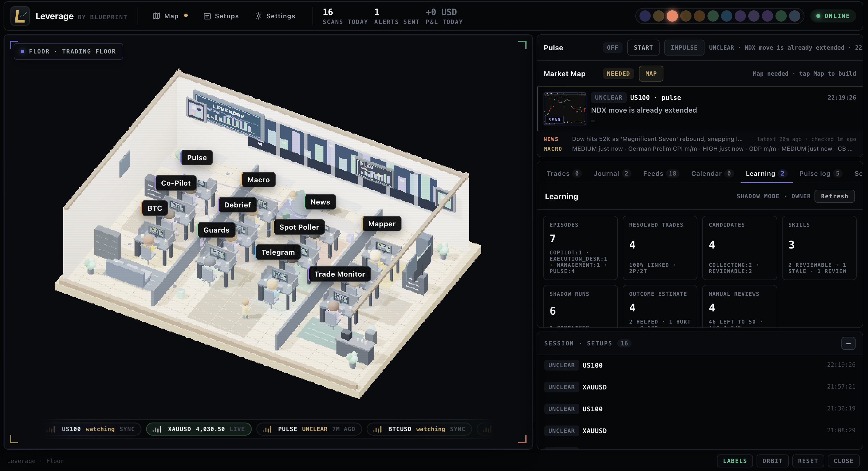
Task: Click the Spot Poller desk label
Action: (299, 227)
